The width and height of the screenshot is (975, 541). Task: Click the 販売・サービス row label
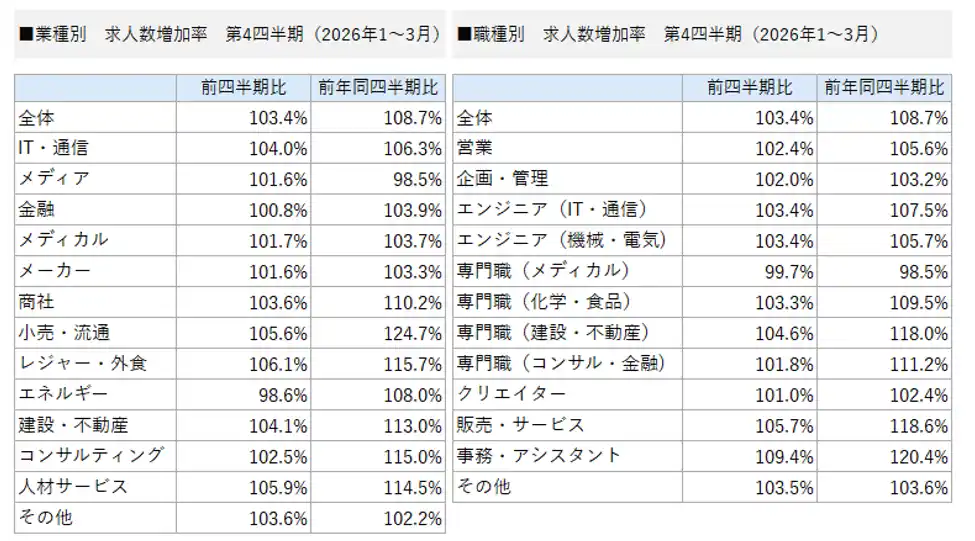tap(520, 425)
